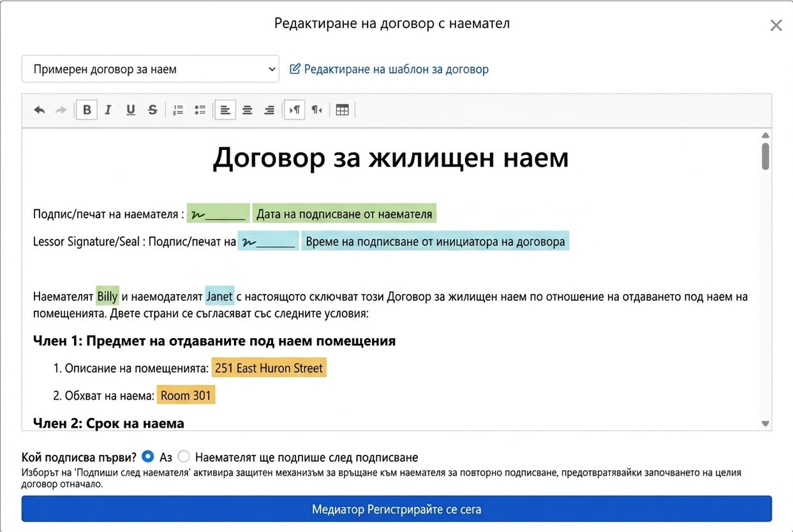The image size is (793, 532).
Task: Select Време на подписване от инициатора placeholder
Action: click(435, 242)
